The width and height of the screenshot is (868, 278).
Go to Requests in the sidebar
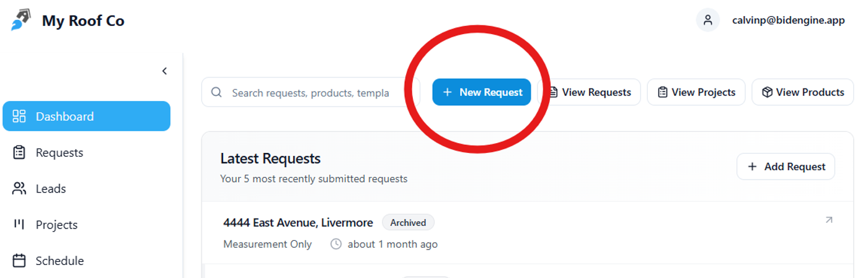(x=59, y=152)
